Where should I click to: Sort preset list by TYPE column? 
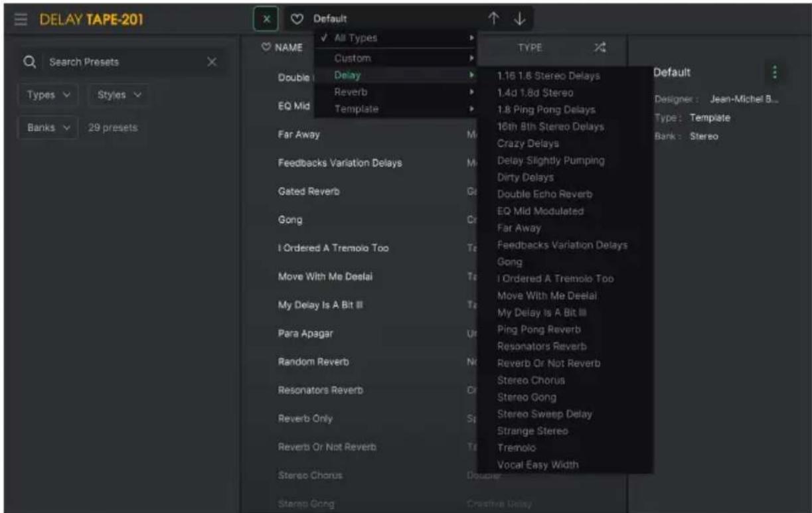click(529, 48)
